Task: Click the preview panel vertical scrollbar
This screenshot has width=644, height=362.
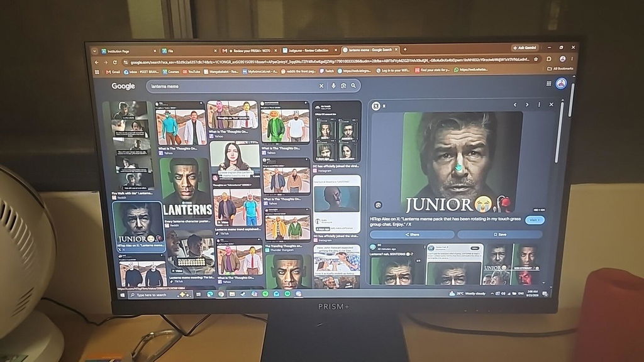Action: [558, 131]
